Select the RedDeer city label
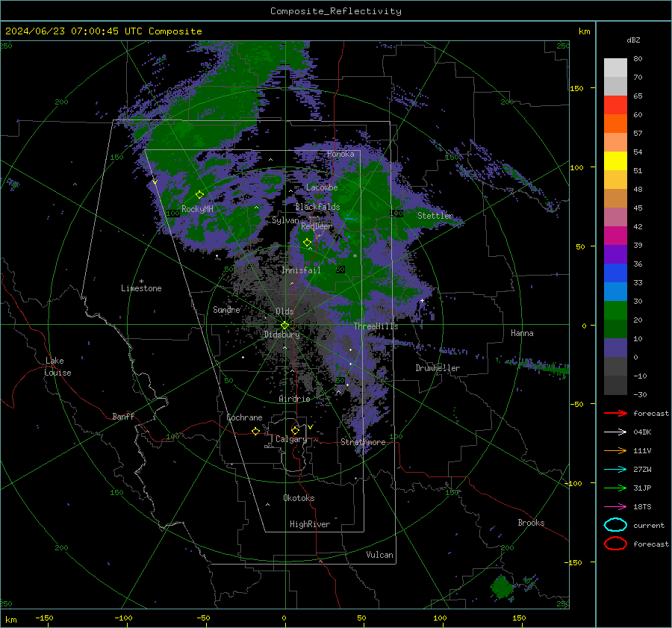Viewport: 672px width, 628px height. click(x=317, y=226)
